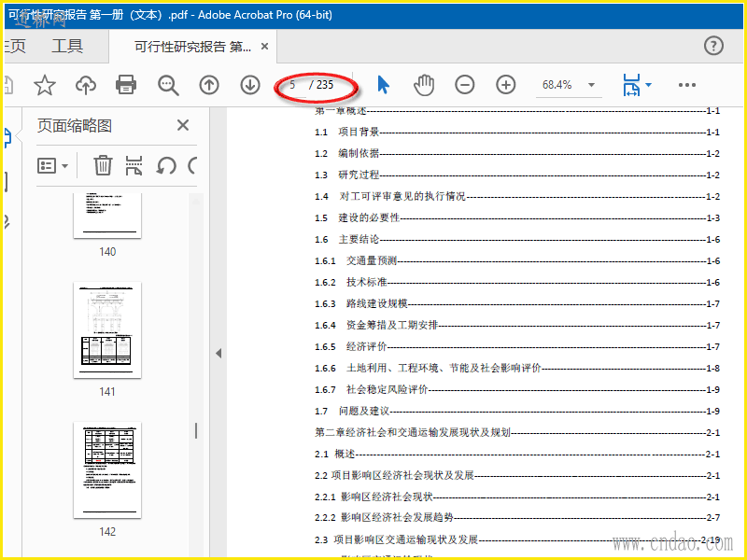The width and height of the screenshot is (747, 560).
Task: Delete selected page thumbnails with trash icon
Action: 103,166
